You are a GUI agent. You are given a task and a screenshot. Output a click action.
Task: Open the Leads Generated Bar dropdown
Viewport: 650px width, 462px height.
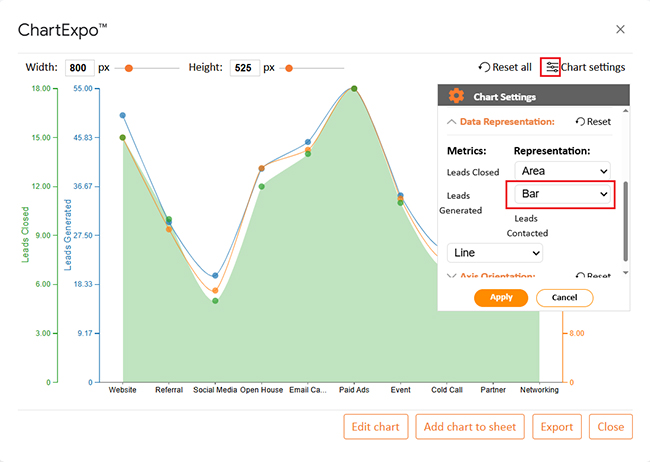(x=561, y=194)
